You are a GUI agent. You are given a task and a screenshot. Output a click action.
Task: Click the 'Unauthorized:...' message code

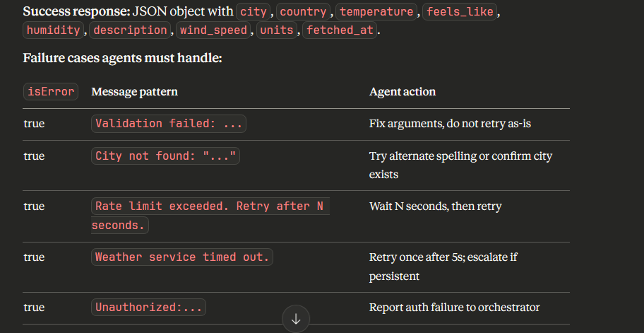(149, 308)
